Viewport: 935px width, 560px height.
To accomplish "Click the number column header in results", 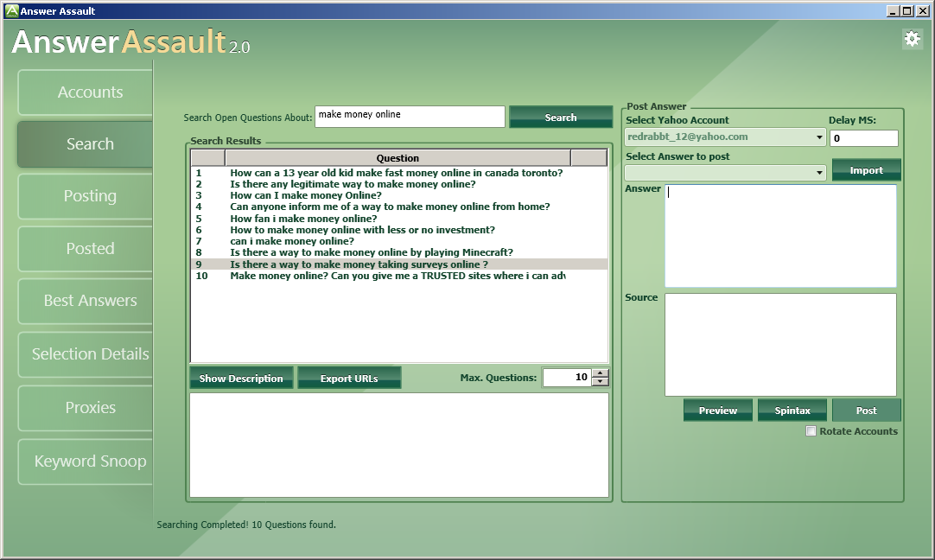I will coord(208,158).
